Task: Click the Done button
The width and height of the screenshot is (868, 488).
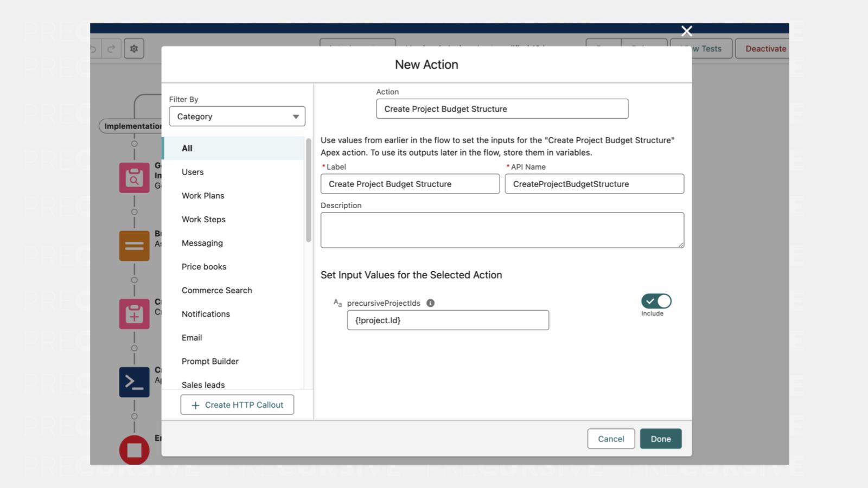Action: [660, 439]
